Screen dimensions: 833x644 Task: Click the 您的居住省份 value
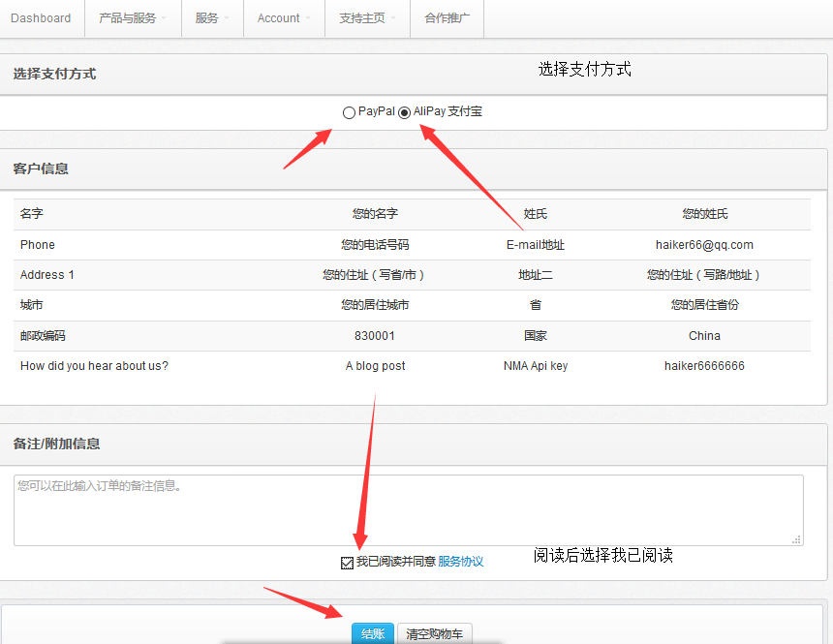click(704, 305)
